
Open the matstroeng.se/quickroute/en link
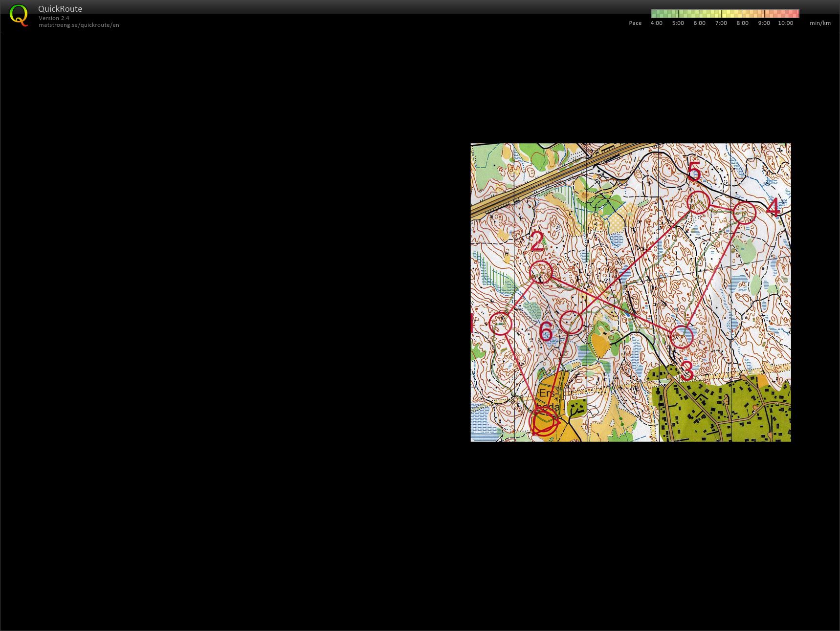coord(79,25)
